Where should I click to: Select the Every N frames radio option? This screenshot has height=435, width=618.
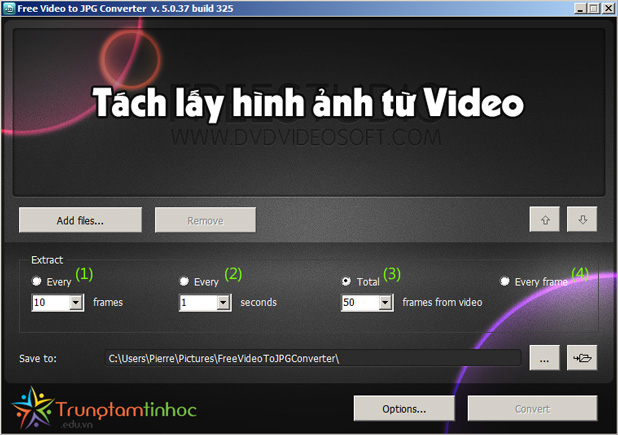tap(36, 281)
